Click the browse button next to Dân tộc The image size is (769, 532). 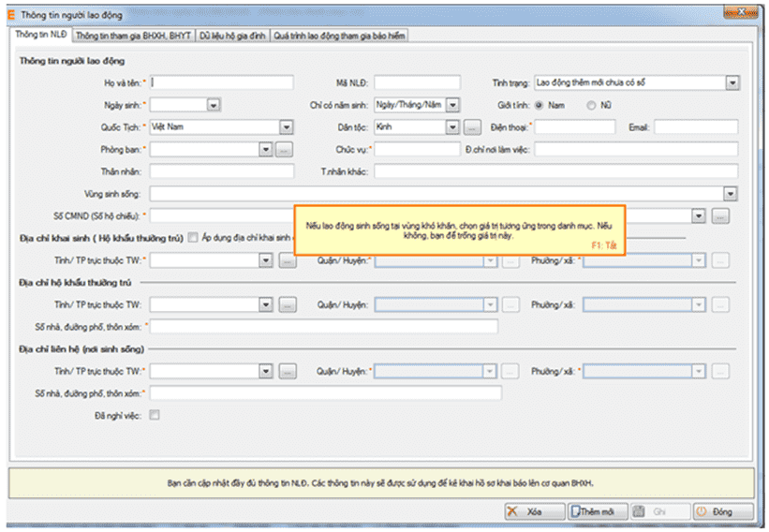click(x=472, y=126)
